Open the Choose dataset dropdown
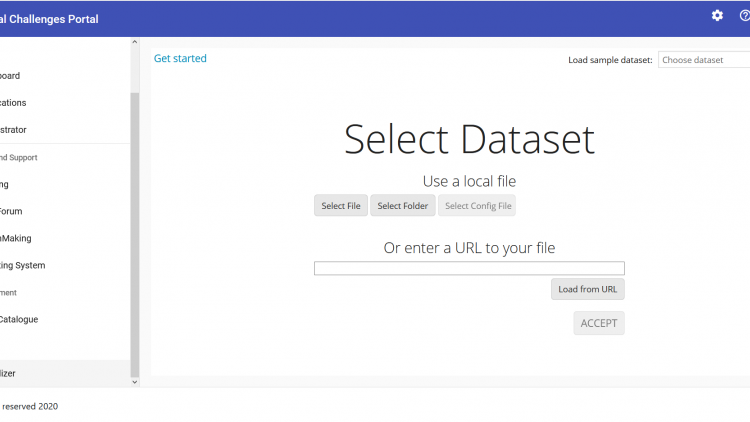 click(704, 60)
